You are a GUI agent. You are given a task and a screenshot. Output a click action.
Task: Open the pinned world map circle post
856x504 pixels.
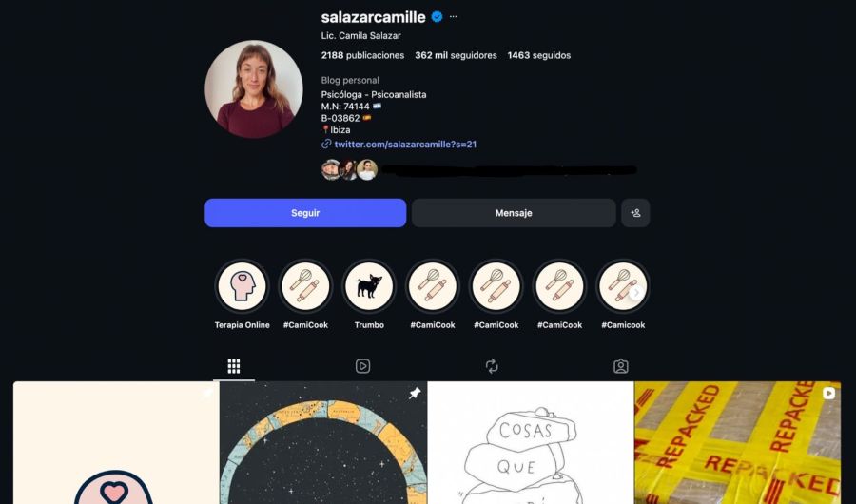pyautogui.click(x=323, y=443)
